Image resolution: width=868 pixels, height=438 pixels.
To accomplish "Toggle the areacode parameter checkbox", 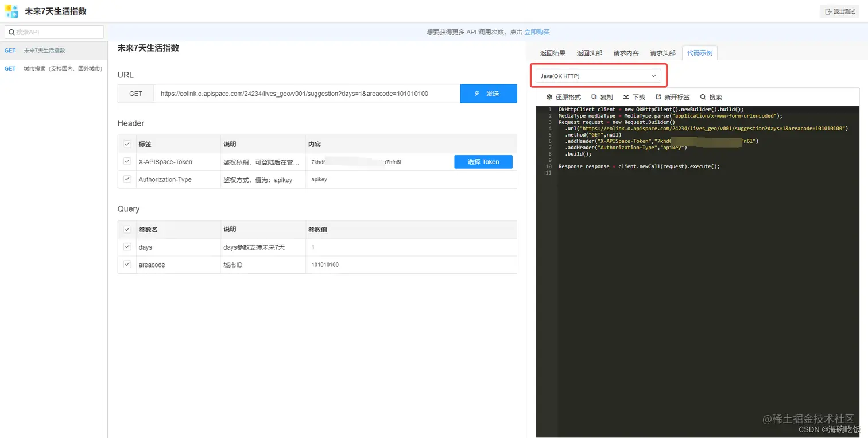I will (x=126, y=265).
